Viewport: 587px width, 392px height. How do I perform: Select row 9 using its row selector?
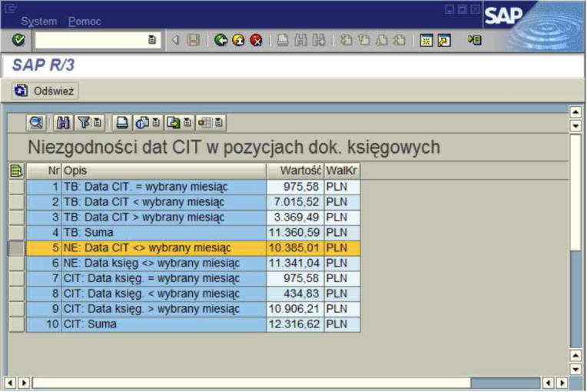[x=16, y=309]
